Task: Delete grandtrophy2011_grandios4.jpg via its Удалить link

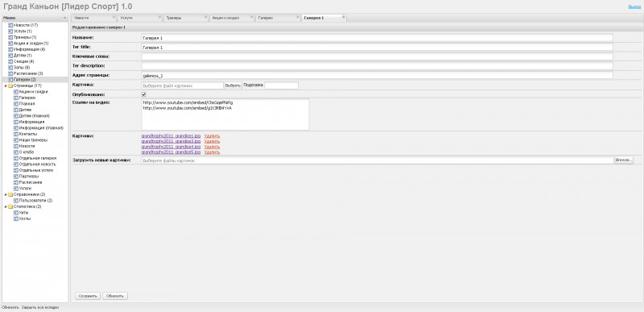Action: click(212, 147)
